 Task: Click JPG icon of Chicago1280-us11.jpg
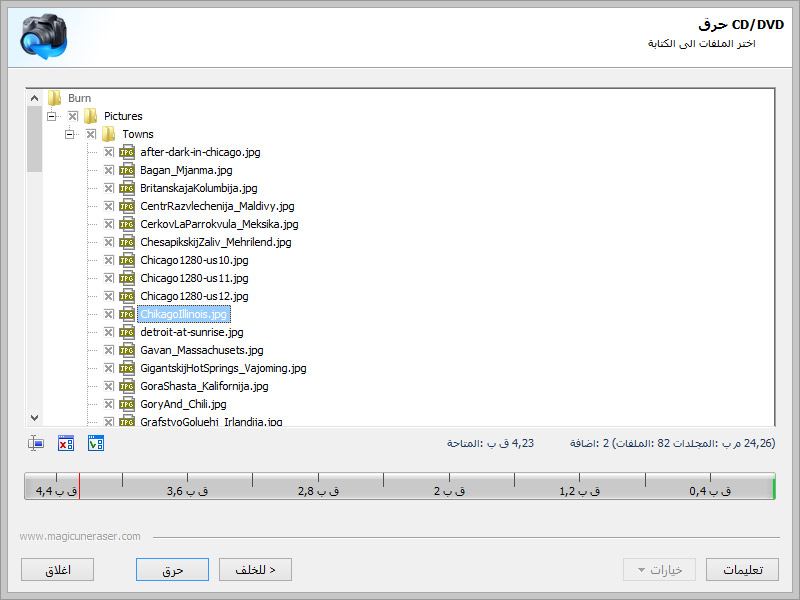coord(127,279)
